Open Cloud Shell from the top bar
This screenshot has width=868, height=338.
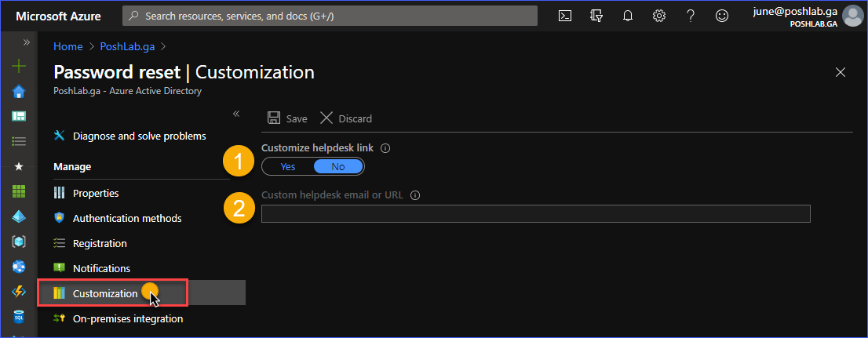tap(564, 16)
